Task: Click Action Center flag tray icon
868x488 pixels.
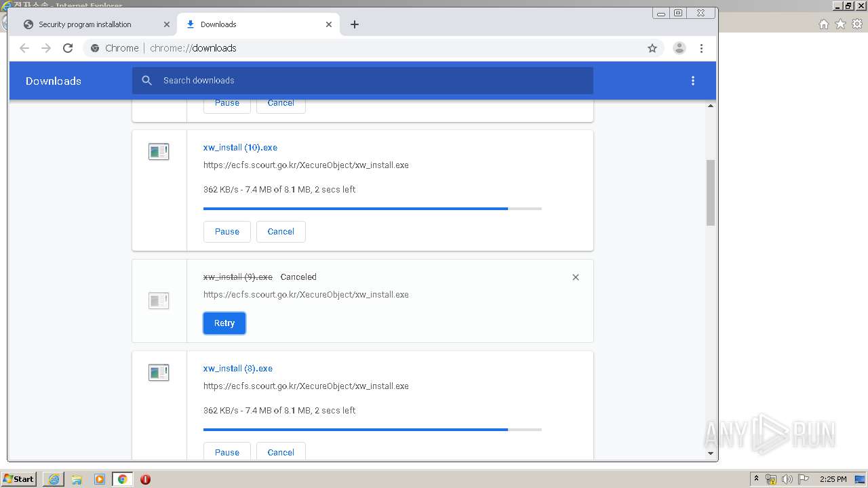Action: click(804, 479)
